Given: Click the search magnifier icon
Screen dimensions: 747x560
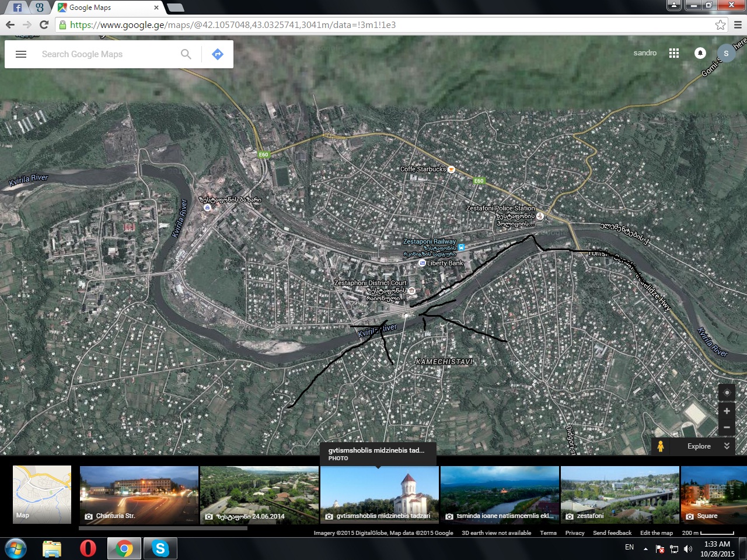Looking at the screenshot, I should coord(186,54).
